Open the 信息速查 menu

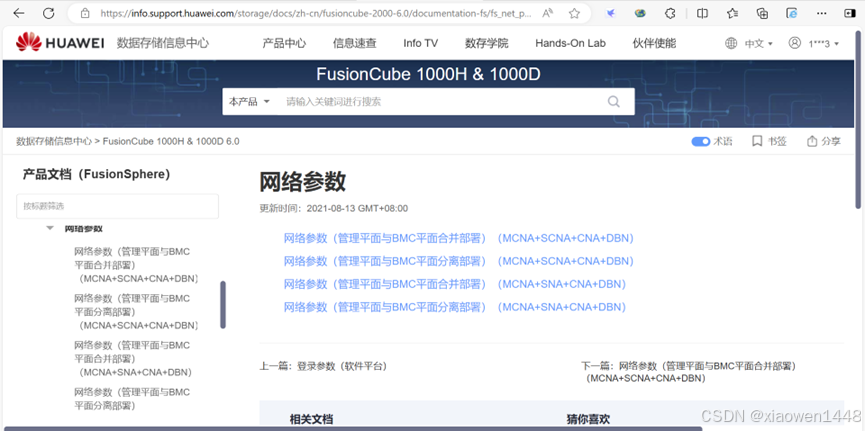pos(354,43)
